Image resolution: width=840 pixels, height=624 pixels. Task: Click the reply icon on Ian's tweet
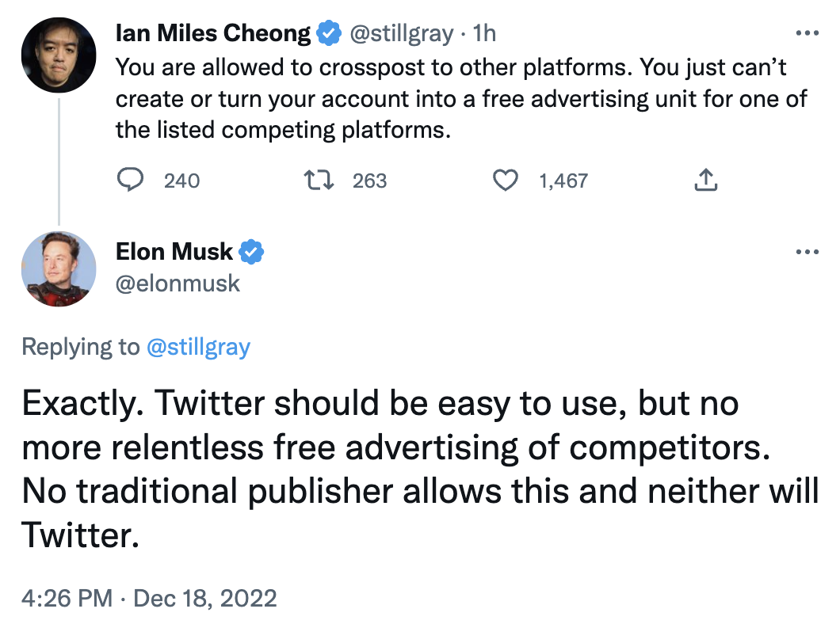click(x=130, y=180)
